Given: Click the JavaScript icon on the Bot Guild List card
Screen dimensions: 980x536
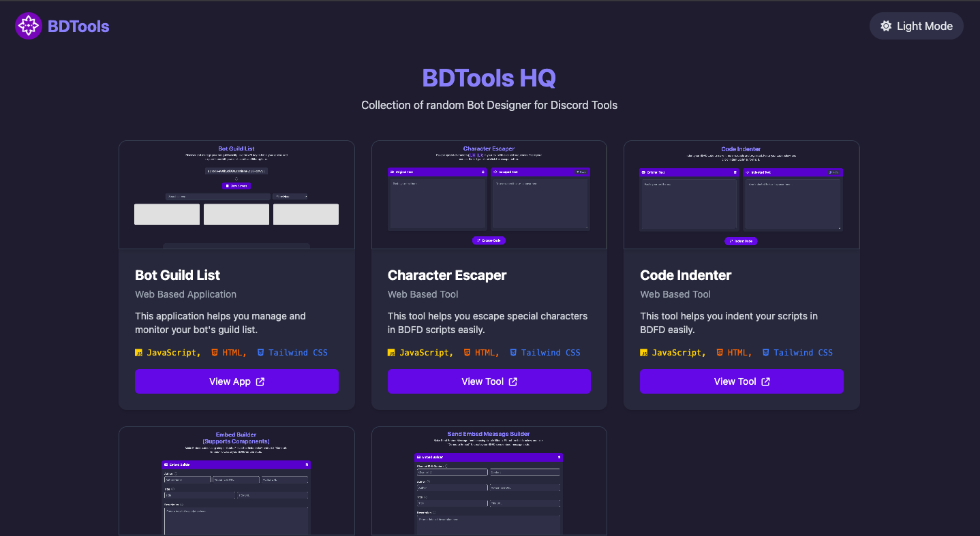Looking at the screenshot, I should (140, 352).
